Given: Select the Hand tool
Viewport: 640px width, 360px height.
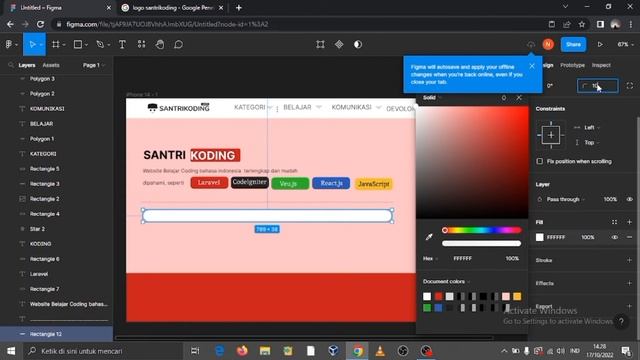Looking at the screenshot, I should point(160,44).
